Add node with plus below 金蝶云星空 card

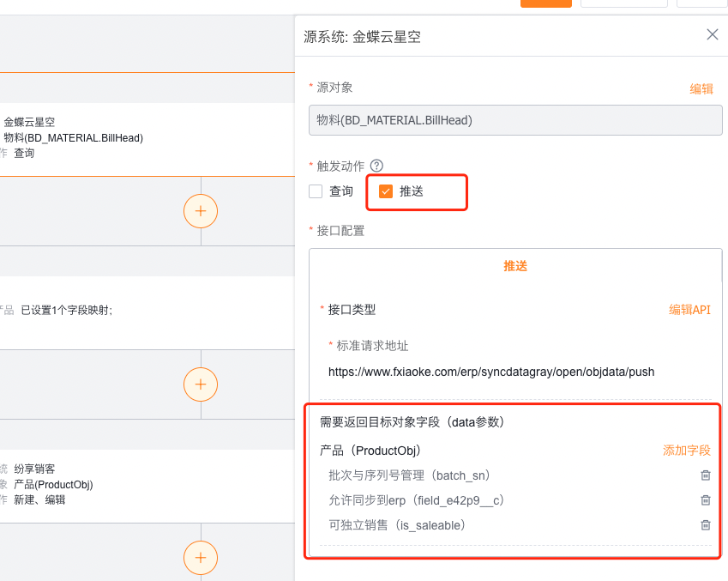[201, 211]
